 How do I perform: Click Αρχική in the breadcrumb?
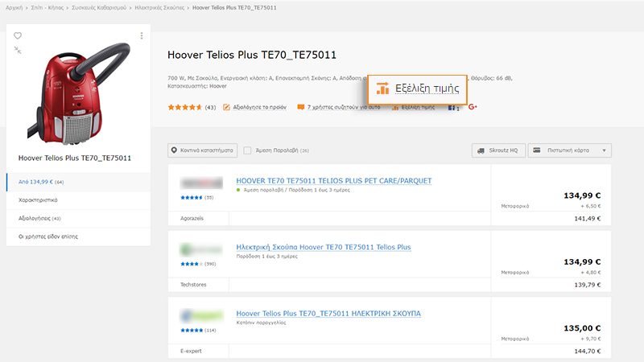14,8
